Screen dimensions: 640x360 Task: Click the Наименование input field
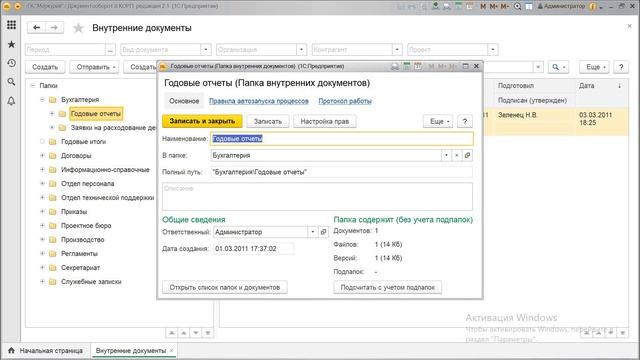(x=342, y=138)
